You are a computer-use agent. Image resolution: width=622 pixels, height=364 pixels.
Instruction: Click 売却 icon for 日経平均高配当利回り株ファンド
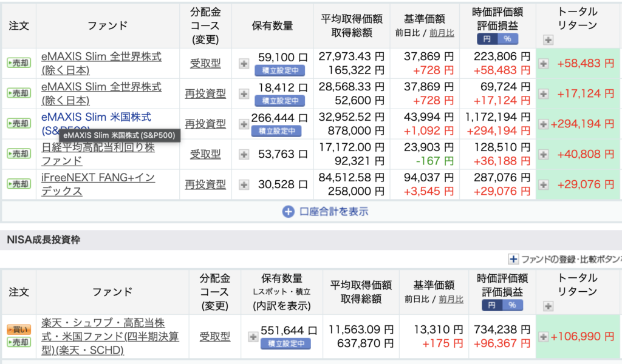(x=19, y=153)
